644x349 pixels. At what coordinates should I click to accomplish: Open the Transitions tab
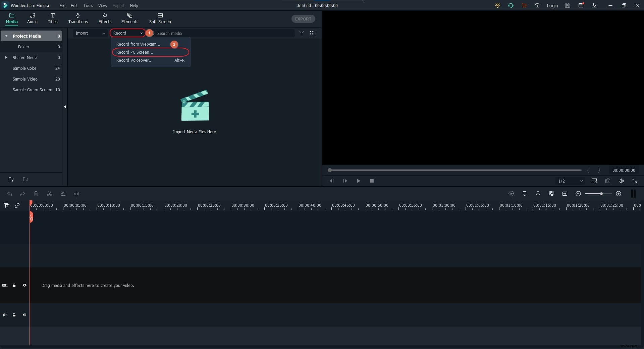78,18
